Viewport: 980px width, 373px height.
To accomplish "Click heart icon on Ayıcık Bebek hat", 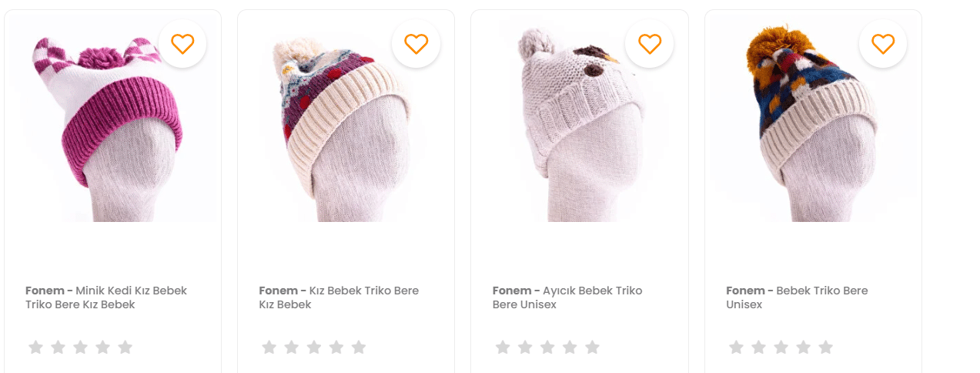I will [x=650, y=44].
